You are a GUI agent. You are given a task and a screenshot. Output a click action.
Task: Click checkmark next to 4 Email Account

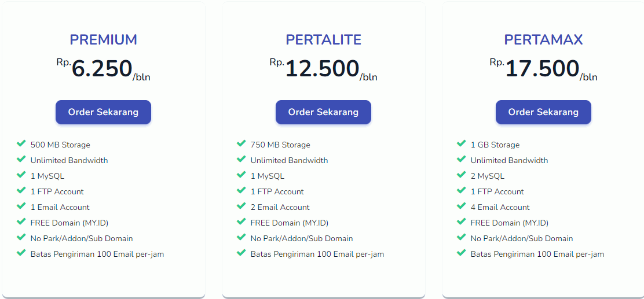(x=462, y=206)
